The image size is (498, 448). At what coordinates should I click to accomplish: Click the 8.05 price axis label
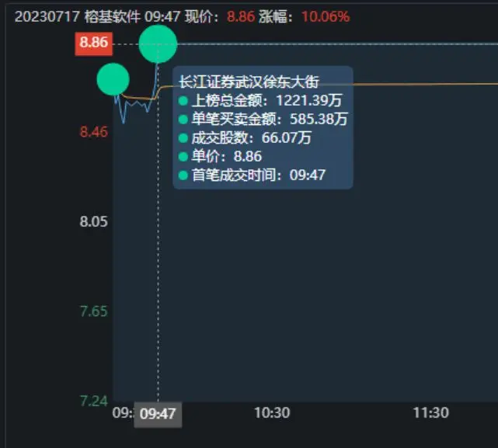coord(94,221)
